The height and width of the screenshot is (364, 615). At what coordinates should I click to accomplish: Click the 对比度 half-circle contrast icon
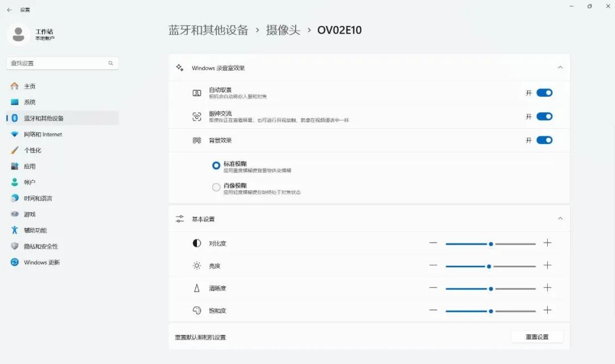pos(197,243)
